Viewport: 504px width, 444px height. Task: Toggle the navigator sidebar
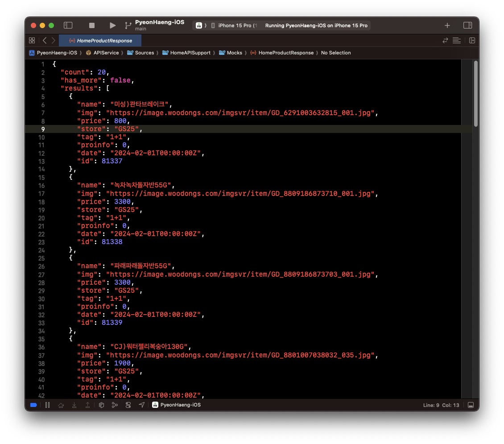[x=68, y=25]
